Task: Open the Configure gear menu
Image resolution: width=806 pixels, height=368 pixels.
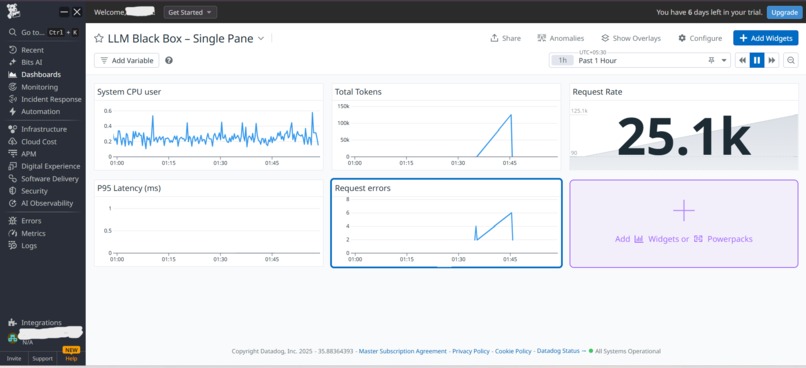Action: click(700, 38)
